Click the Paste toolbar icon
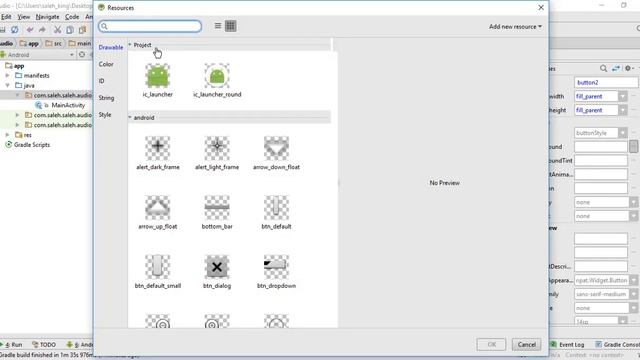The image size is (640, 360). [x=82, y=30]
